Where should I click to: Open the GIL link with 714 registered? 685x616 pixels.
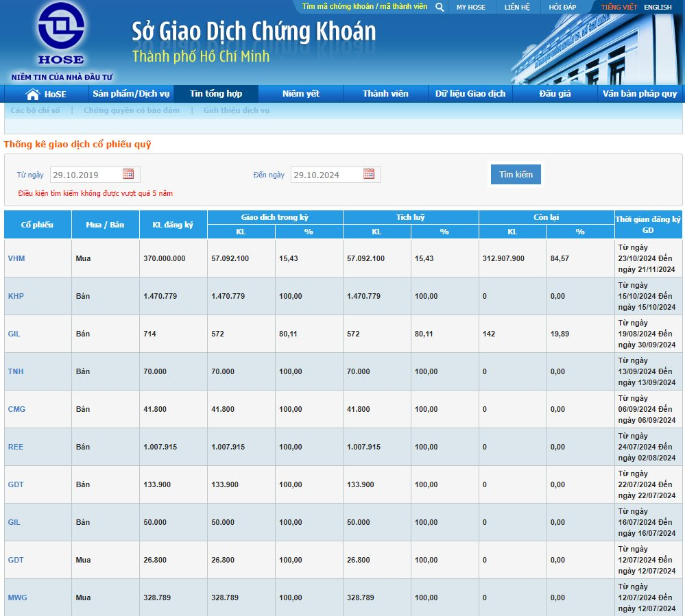coord(14,334)
